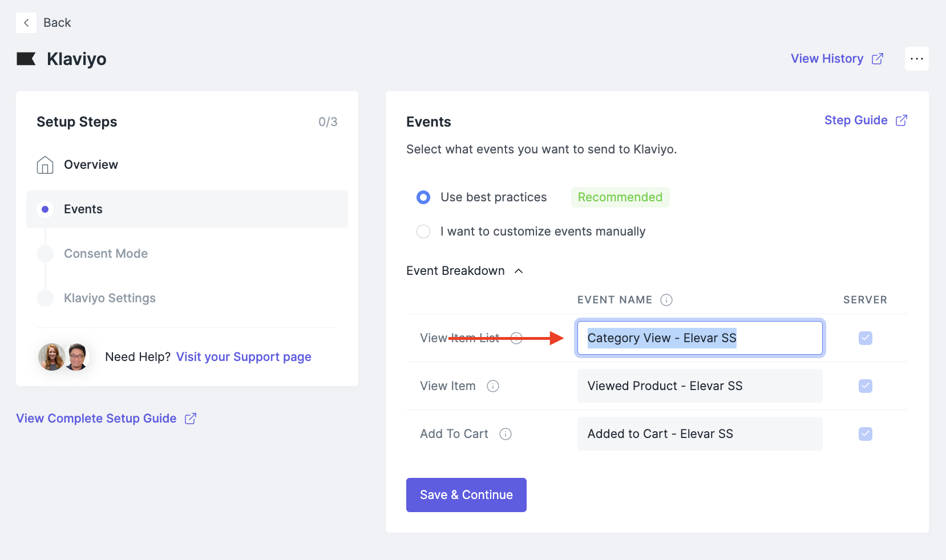
Task: Click the Overview home icon
Action: coord(45,165)
